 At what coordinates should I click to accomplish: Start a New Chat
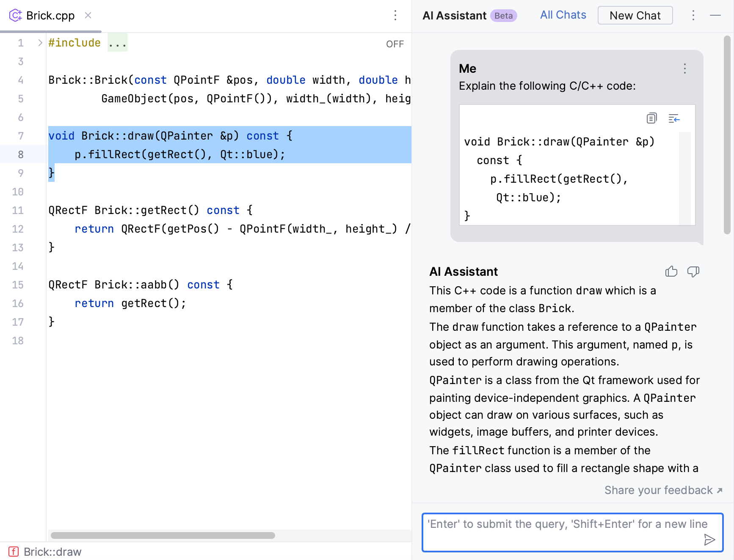[635, 15]
